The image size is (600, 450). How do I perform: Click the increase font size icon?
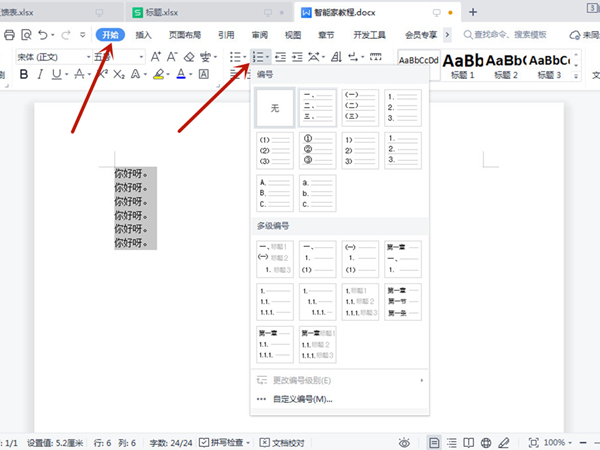point(156,58)
